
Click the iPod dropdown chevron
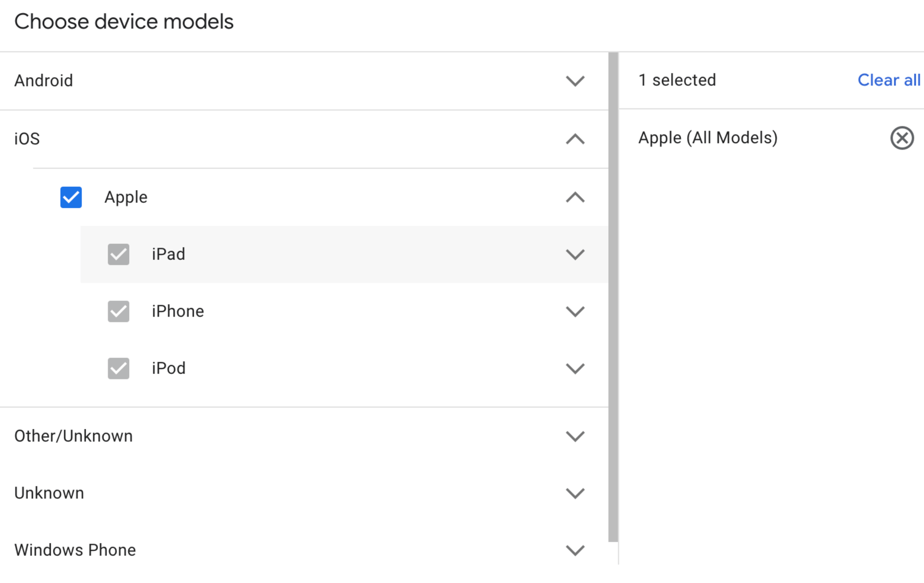(x=575, y=368)
